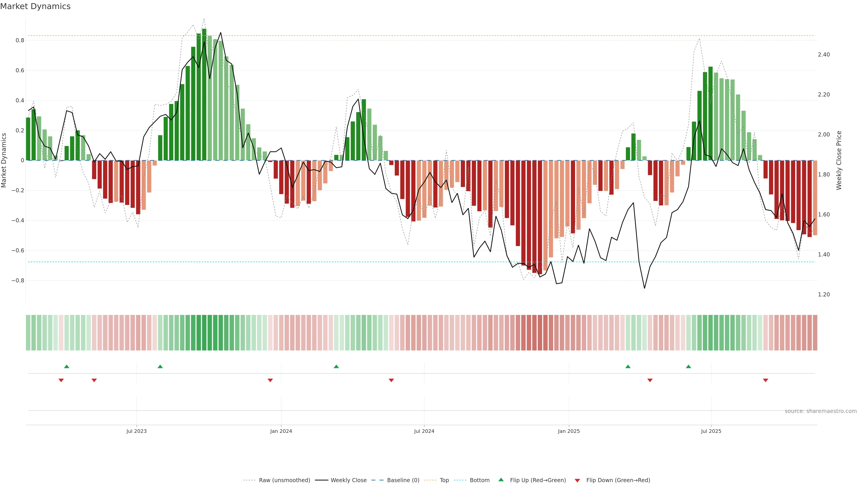The image size is (868, 488).
Task: Click the Jul 2024 axis label
Action: tap(424, 431)
